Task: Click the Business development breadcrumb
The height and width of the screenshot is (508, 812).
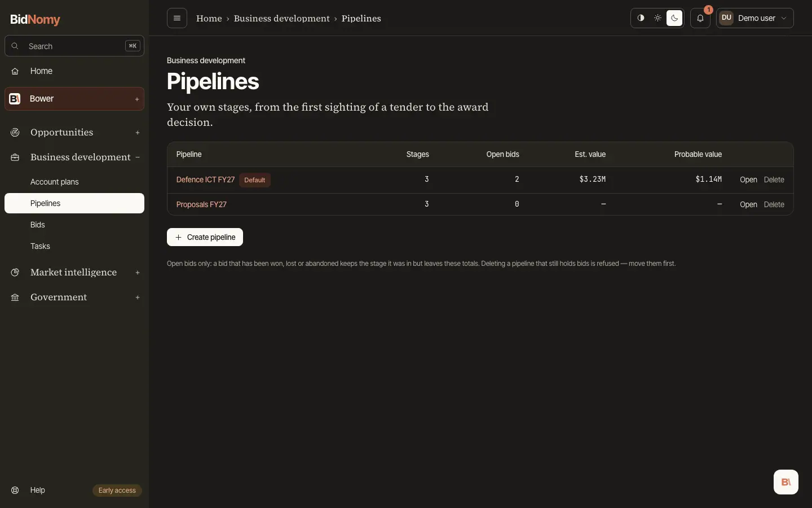Action: 282,18
